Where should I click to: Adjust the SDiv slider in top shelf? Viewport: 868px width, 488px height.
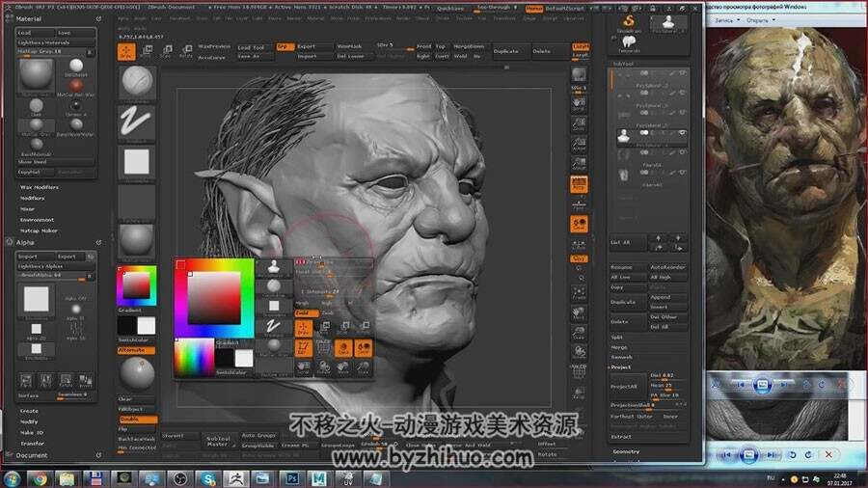(394, 47)
